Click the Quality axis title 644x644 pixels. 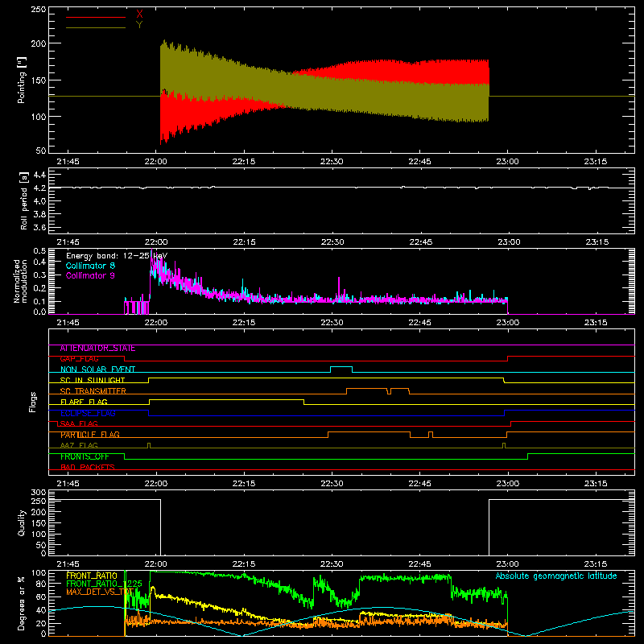(x=22, y=522)
